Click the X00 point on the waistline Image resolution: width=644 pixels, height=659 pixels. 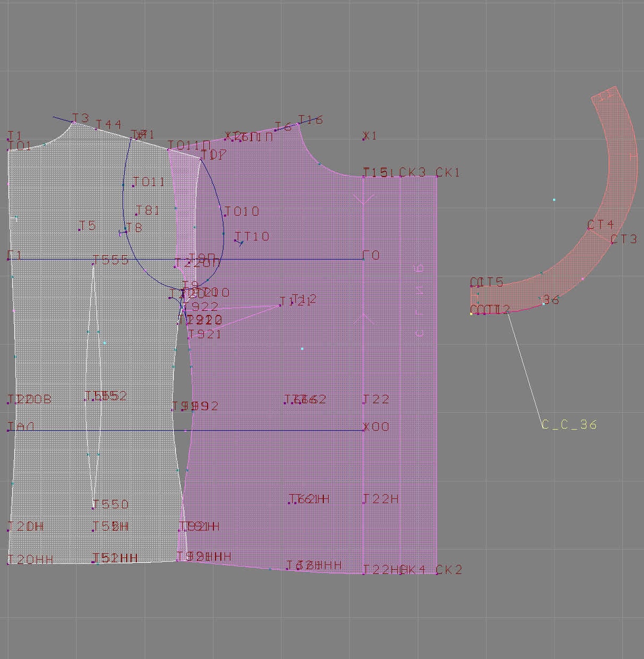[x=363, y=430]
